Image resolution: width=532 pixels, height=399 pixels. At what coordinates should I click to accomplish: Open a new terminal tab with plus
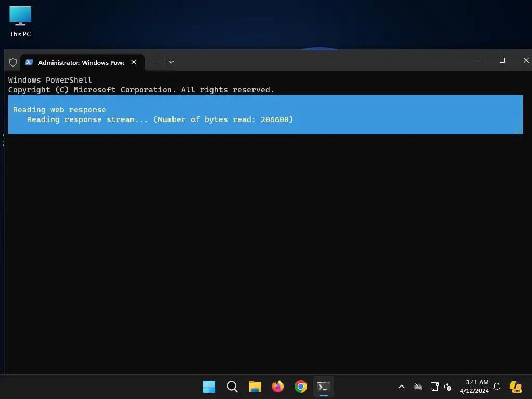(156, 62)
